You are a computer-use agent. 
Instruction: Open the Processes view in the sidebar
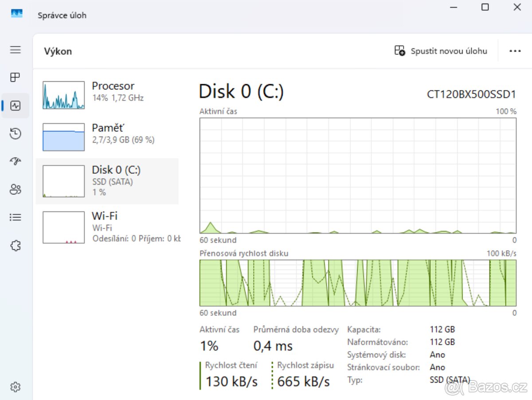click(x=15, y=77)
